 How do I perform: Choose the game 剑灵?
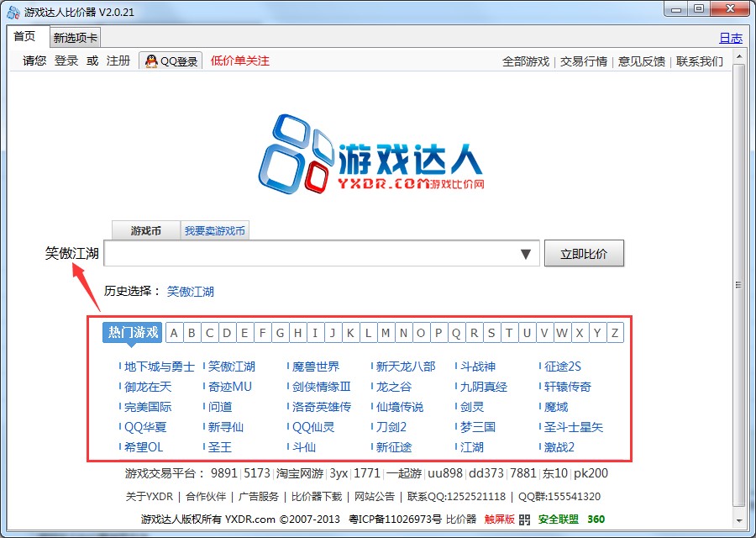pyautogui.click(x=472, y=407)
